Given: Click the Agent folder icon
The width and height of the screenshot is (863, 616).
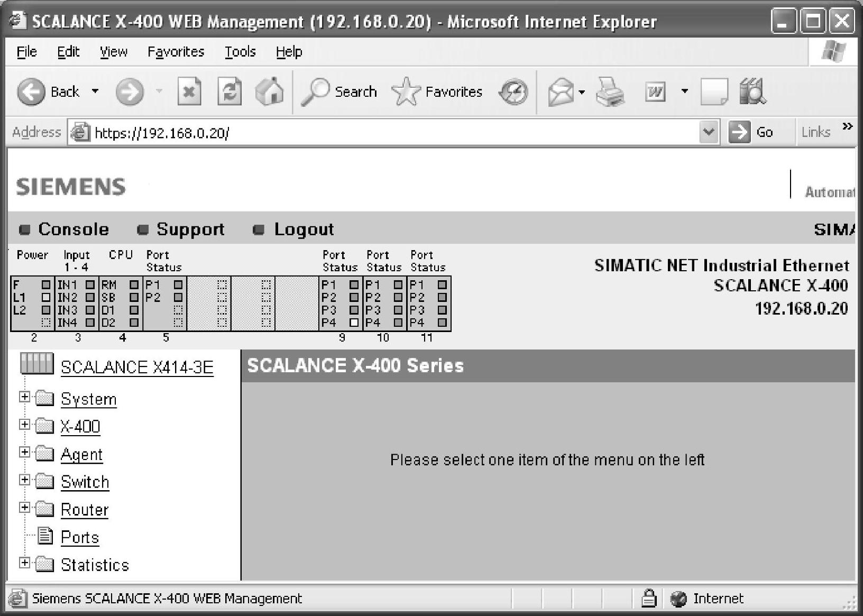Looking at the screenshot, I should point(45,454).
